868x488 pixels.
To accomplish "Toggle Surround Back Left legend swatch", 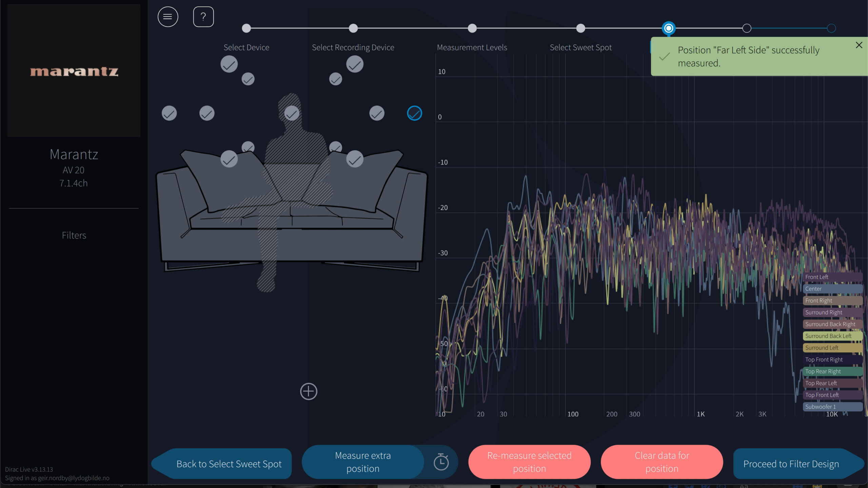I will coord(832,336).
